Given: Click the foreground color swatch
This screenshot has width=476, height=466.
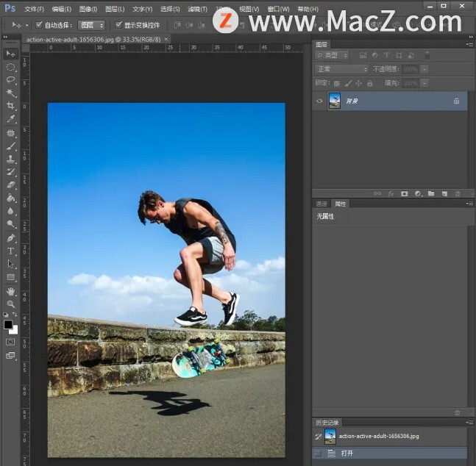Looking at the screenshot, I should point(8,324).
